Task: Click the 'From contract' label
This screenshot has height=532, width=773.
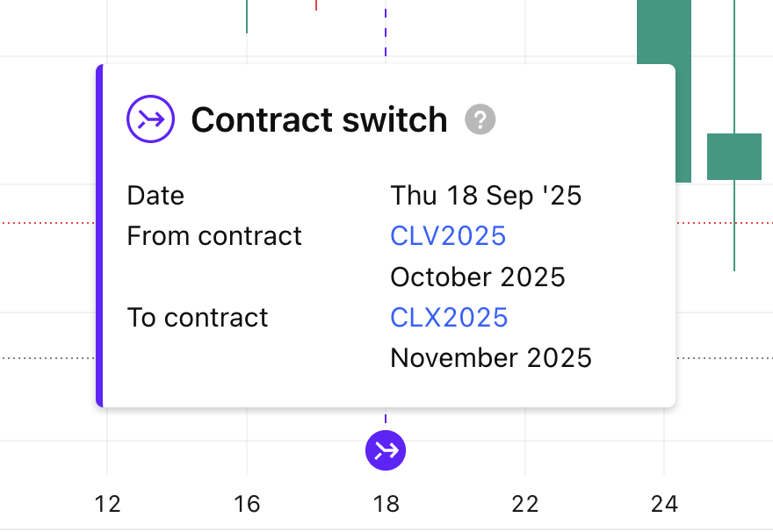Action: pos(214,236)
